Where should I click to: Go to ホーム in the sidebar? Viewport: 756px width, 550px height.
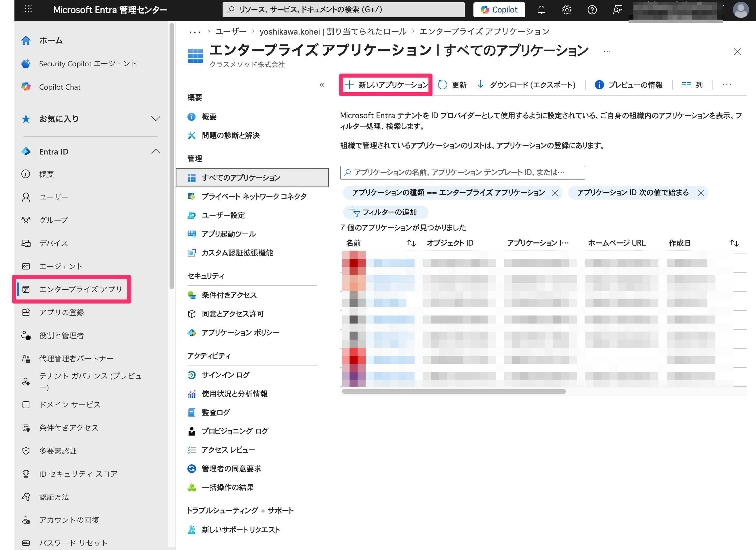click(x=51, y=41)
